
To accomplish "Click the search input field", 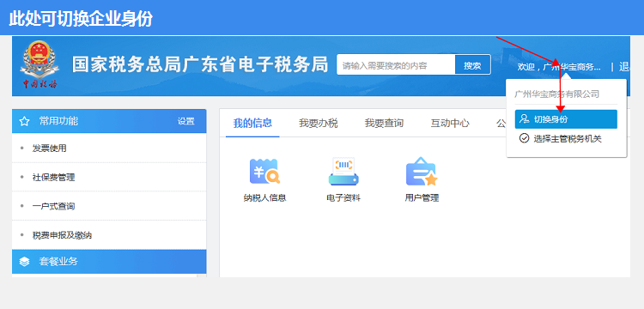I will [396, 65].
